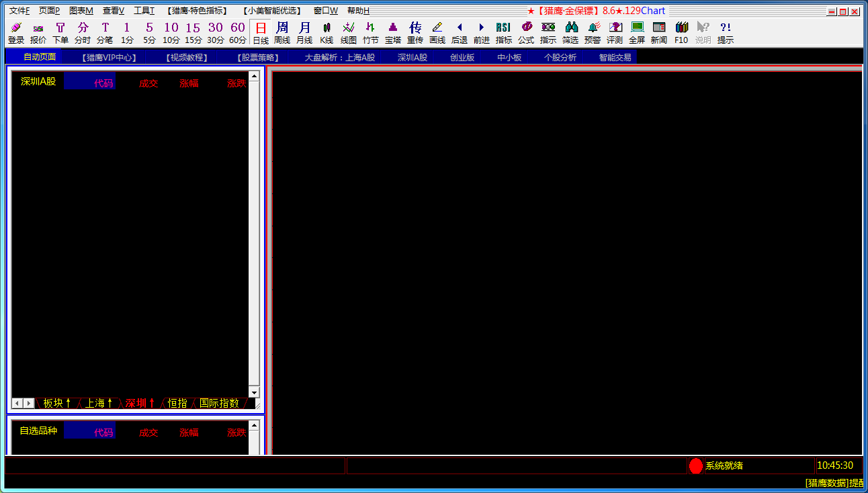Open the 猎鹰·特色指标 menu
Screen dimensions: 868x493
197,11
